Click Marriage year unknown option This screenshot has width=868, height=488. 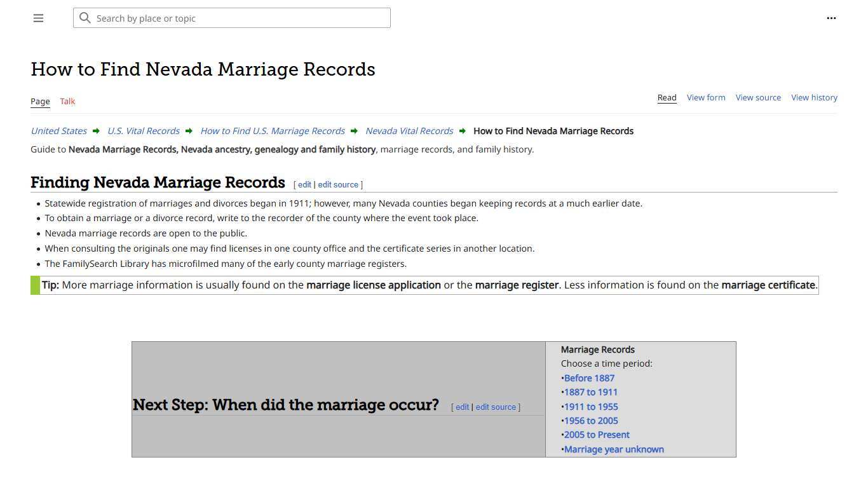click(614, 449)
